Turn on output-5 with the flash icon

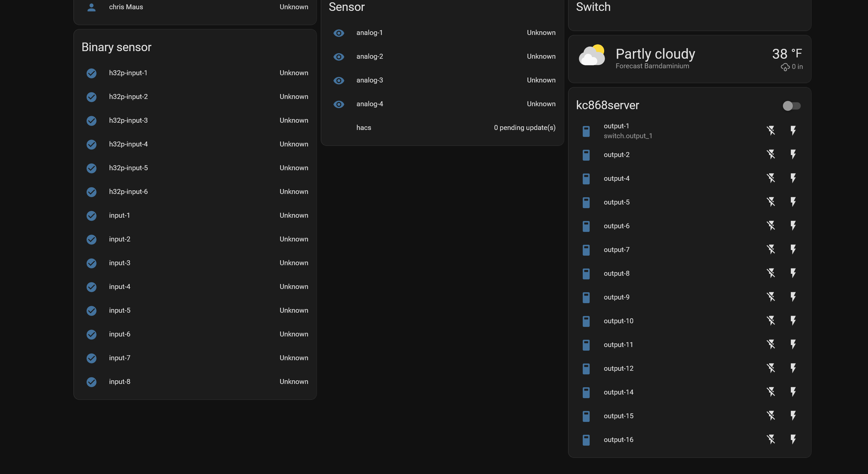pyautogui.click(x=793, y=202)
